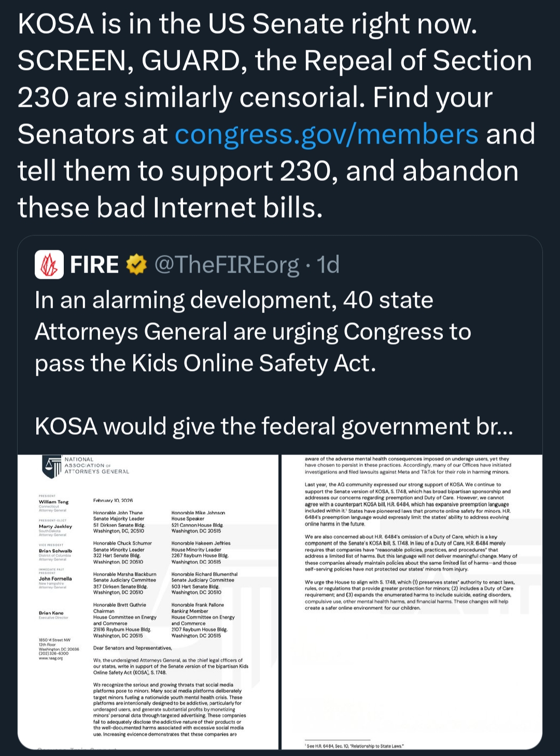Viewport: 560px width, 756px height.
Task: Click the "Dear Senators and Representatives" salutation
Action: 132,648
